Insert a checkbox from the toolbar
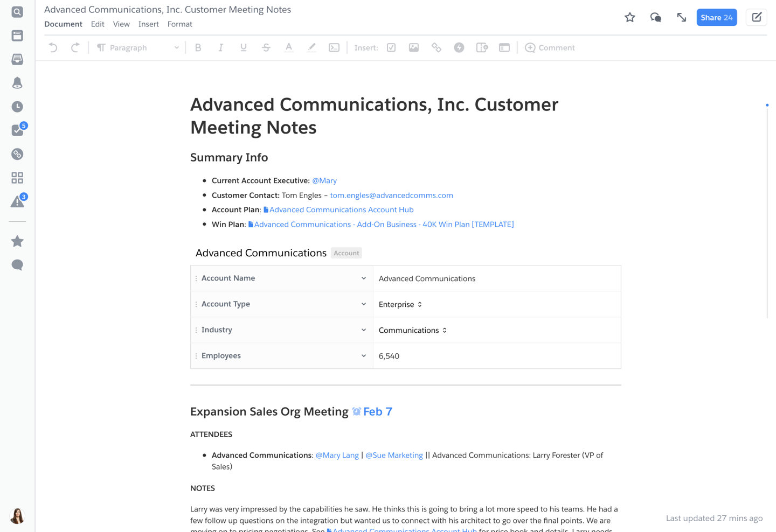The height and width of the screenshot is (532, 776). coord(391,47)
